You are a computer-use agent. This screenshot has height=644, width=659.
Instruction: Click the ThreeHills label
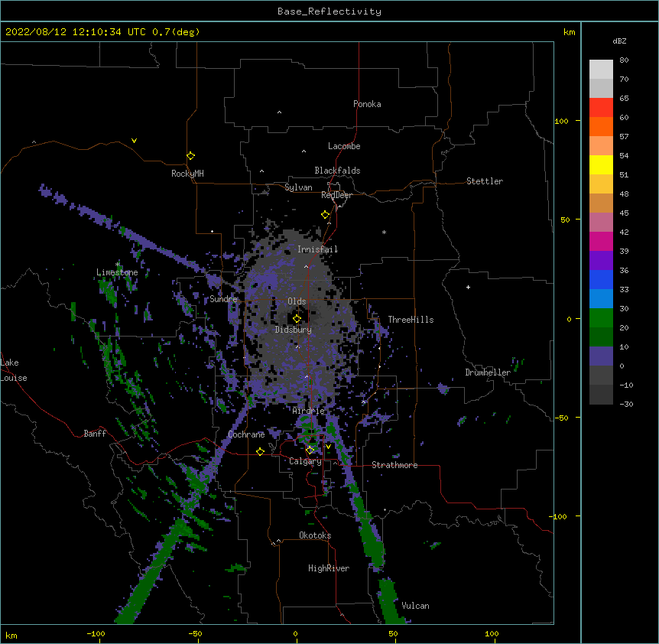pos(411,320)
